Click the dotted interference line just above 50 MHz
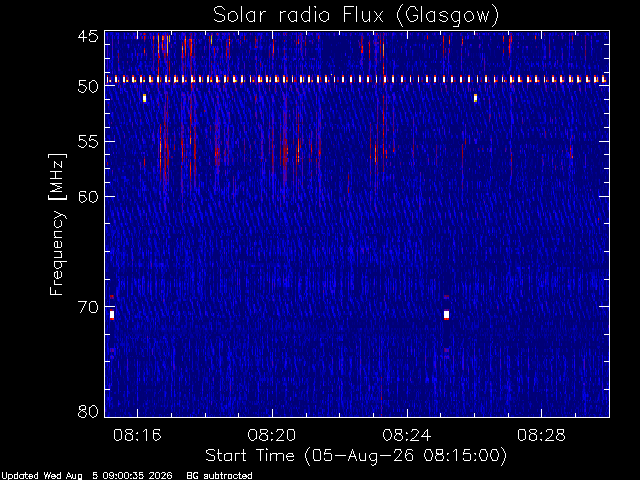This screenshot has height=480, width=640. pos(357,79)
